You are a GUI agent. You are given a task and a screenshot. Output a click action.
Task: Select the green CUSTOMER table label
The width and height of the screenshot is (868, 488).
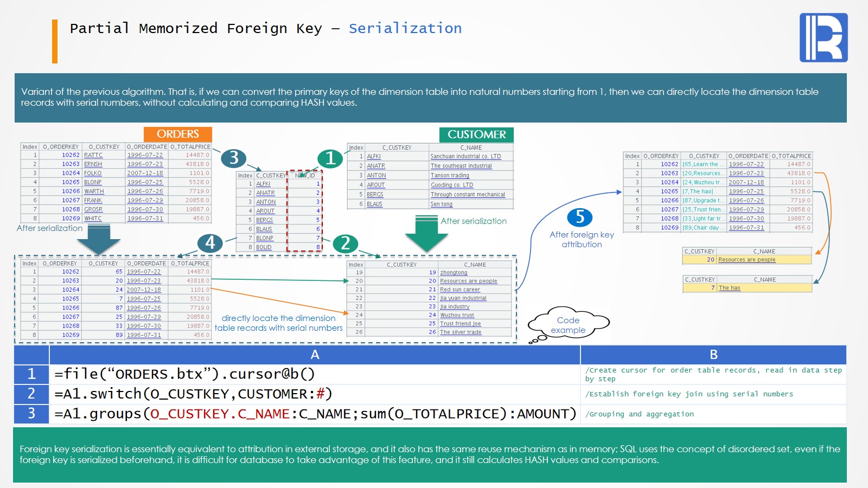click(476, 134)
